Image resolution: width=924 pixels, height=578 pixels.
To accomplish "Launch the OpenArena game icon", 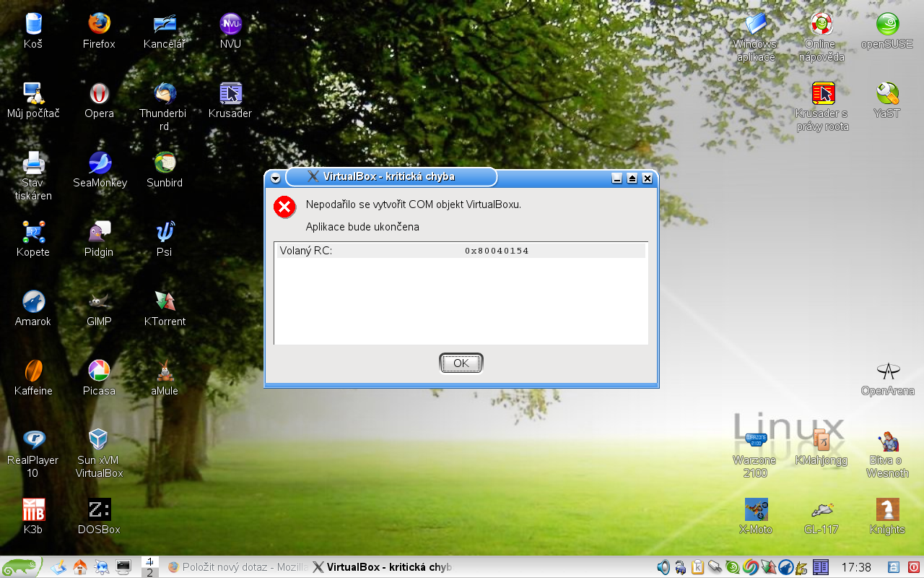I will [x=887, y=378].
